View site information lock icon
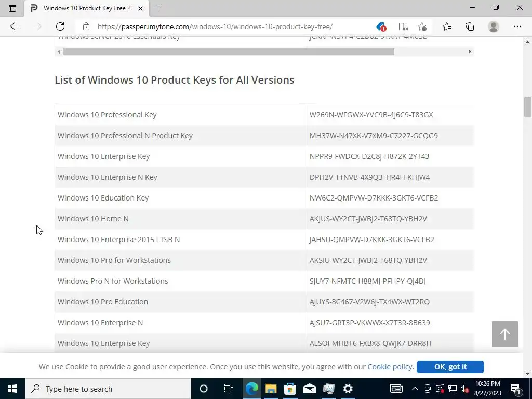Viewport: 532px width, 399px height. [86, 26]
